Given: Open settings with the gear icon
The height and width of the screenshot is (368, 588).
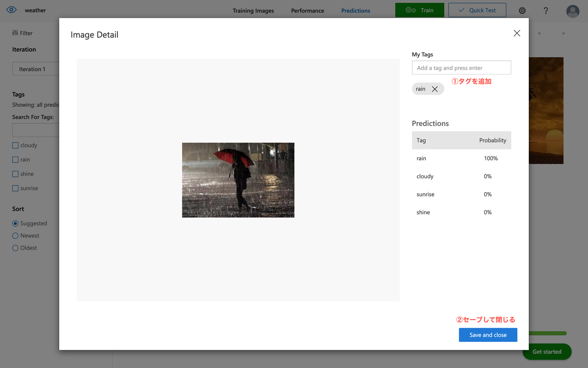Looking at the screenshot, I should pos(522,11).
